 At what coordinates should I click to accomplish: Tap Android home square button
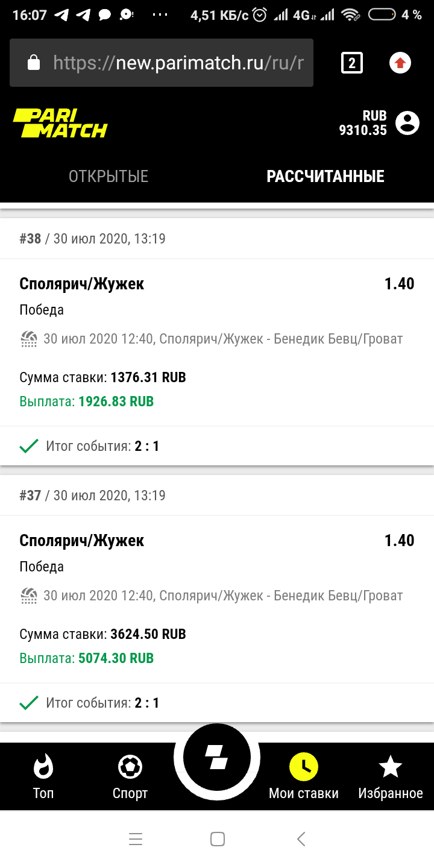coord(217,838)
